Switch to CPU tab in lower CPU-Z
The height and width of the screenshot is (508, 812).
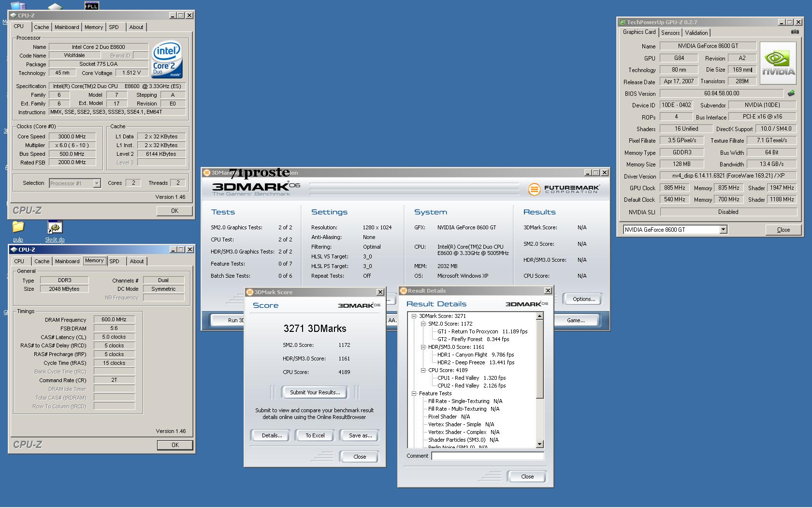pos(19,261)
